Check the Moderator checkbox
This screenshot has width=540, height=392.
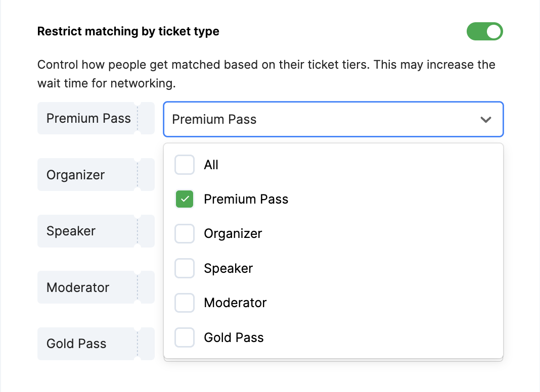point(185,303)
